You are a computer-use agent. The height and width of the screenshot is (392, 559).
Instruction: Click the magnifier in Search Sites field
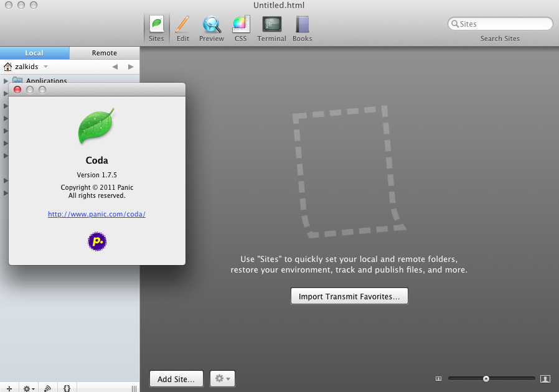coord(455,24)
